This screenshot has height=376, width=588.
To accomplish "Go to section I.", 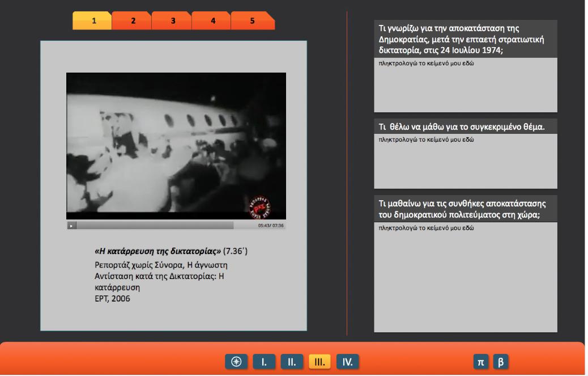I will point(264,362).
